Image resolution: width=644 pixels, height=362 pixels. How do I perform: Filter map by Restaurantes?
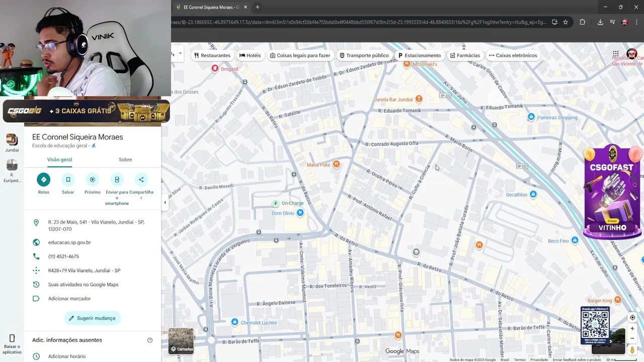[x=212, y=55]
